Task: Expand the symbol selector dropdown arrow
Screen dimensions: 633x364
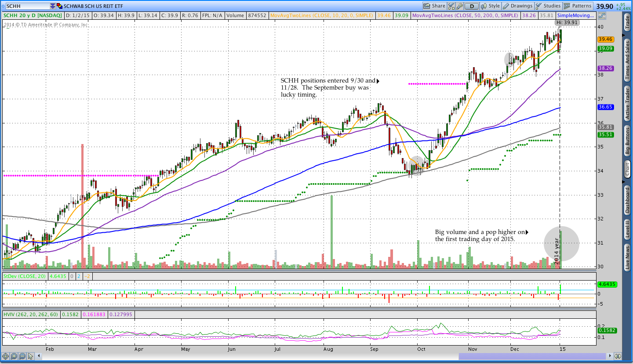Action: pos(53,6)
